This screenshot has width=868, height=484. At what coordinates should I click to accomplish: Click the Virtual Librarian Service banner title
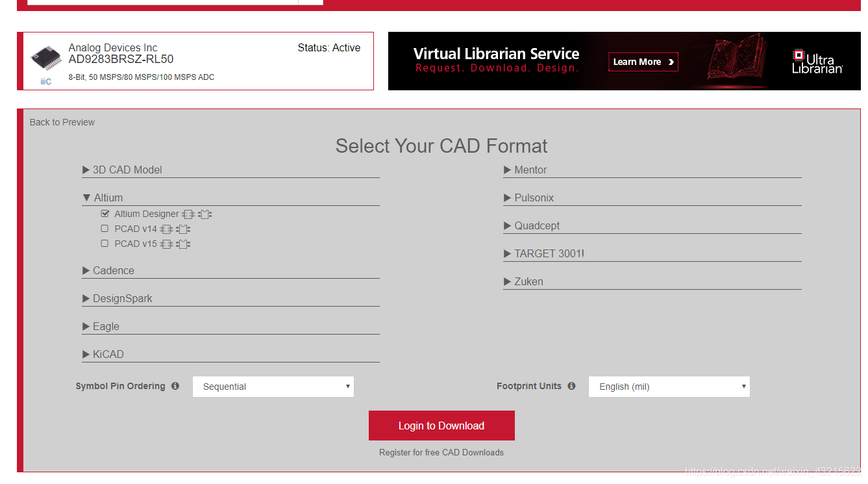click(x=497, y=53)
